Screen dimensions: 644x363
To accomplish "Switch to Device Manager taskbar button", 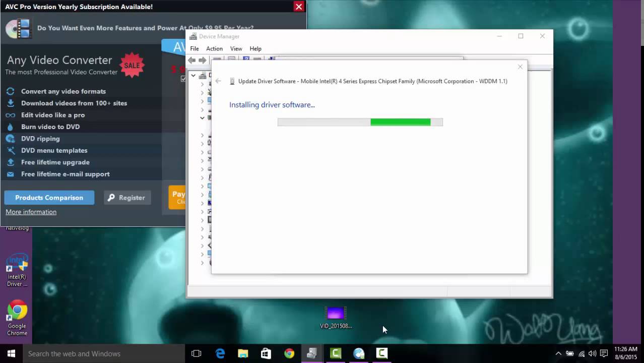I will (x=312, y=353).
